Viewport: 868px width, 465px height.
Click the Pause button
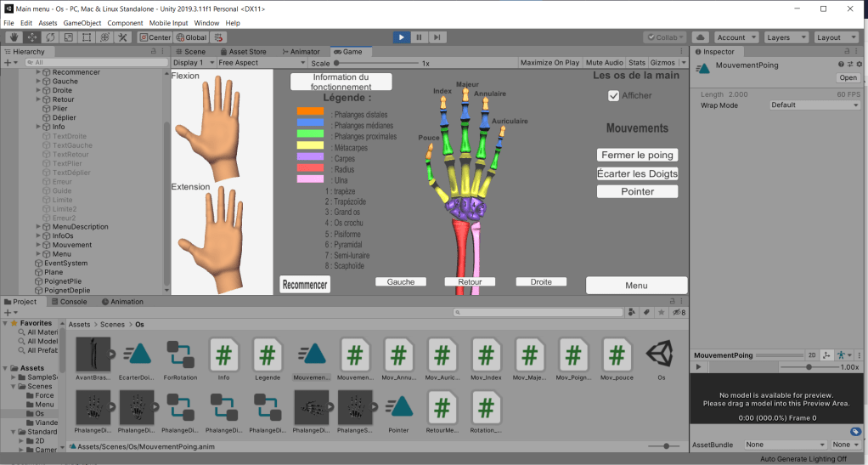coord(419,37)
